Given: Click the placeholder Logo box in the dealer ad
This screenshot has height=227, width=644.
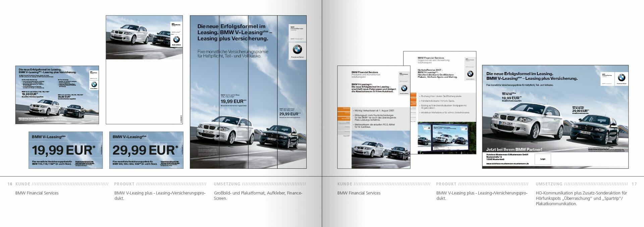Looking at the screenshot, I should 542,159.
